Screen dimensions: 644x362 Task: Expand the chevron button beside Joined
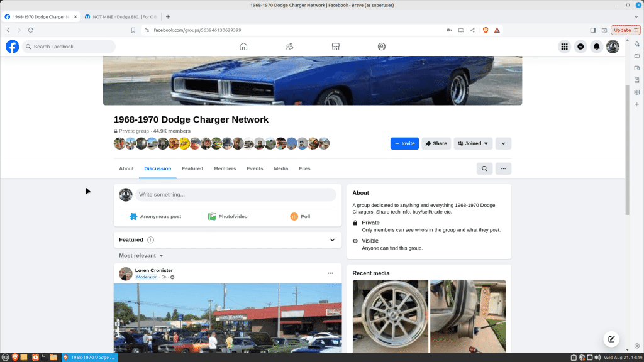[503, 143]
